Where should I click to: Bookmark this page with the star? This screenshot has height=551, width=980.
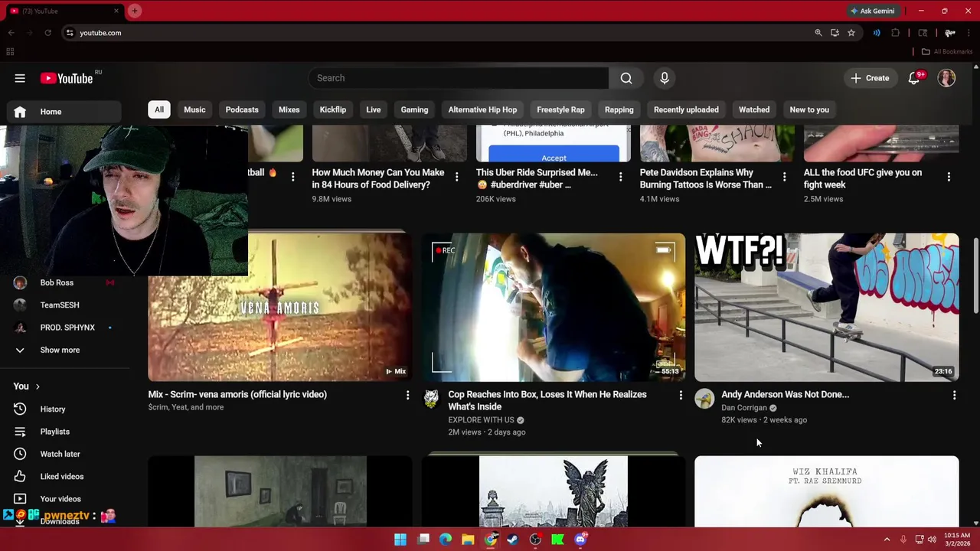tap(851, 33)
